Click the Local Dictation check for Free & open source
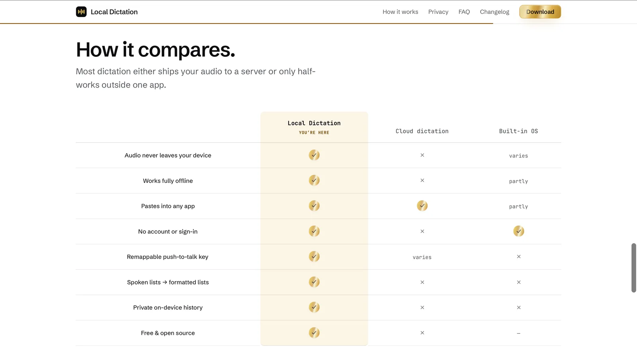 coord(314,333)
